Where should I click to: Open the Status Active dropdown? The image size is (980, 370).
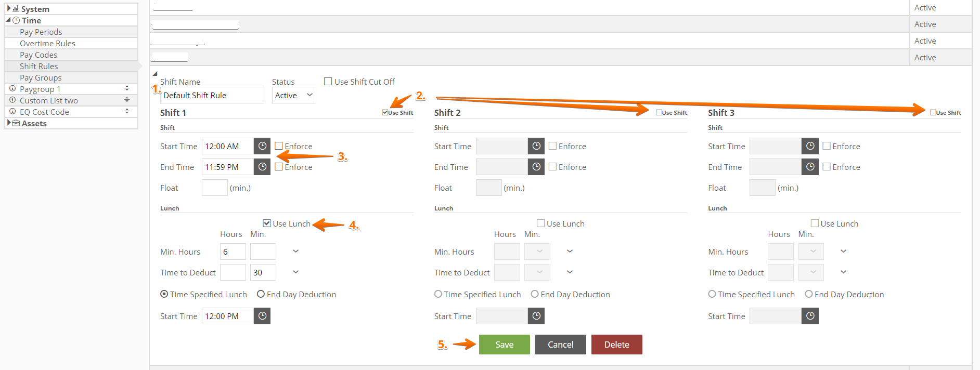(294, 95)
